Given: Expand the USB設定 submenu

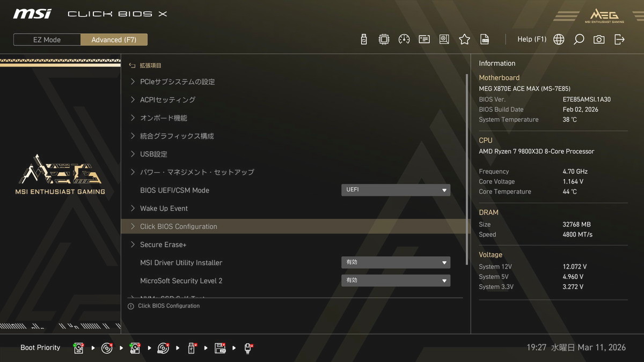Looking at the screenshot, I should 153,154.
